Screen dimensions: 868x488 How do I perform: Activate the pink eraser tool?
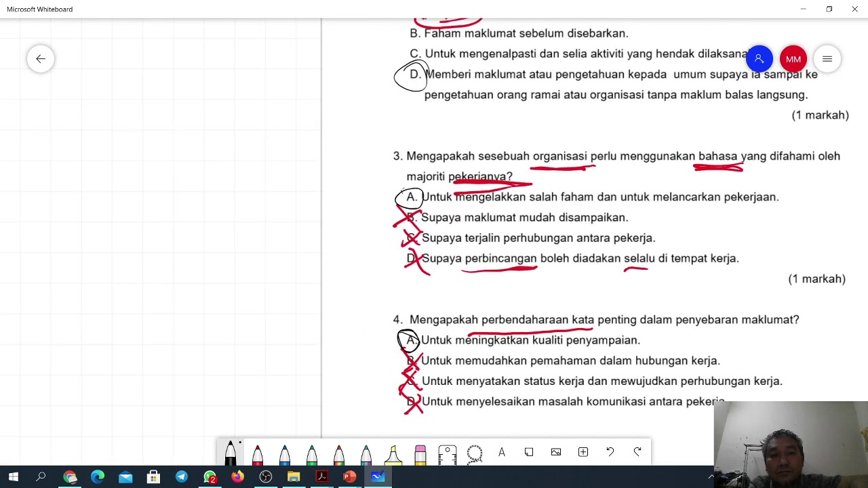pos(420,453)
